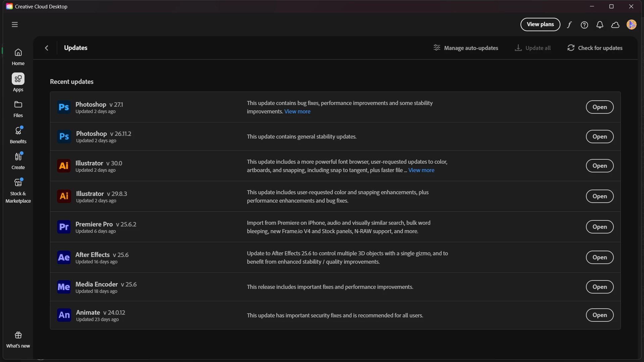Go back with the Updates back arrow
Viewport: 644px width, 362px height.
(47, 48)
